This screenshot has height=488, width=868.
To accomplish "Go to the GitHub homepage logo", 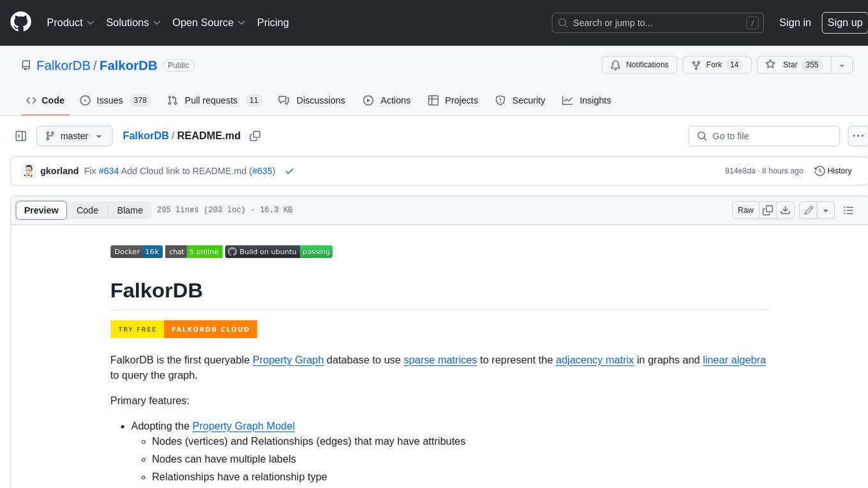I will click(20, 22).
